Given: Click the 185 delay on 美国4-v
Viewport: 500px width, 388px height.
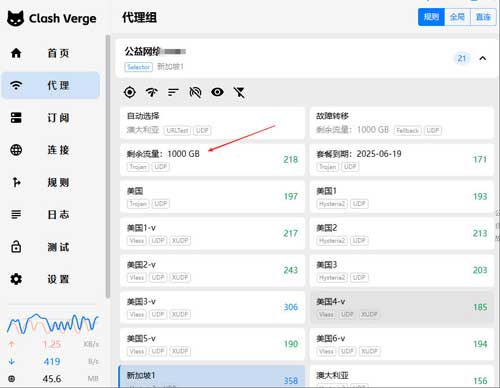Looking at the screenshot, I should tap(480, 307).
